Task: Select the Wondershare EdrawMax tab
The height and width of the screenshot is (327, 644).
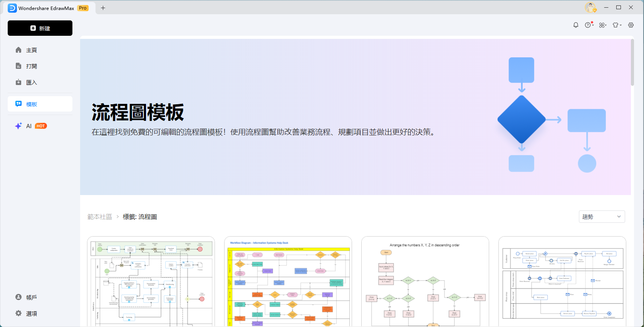Action: (x=49, y=8)
